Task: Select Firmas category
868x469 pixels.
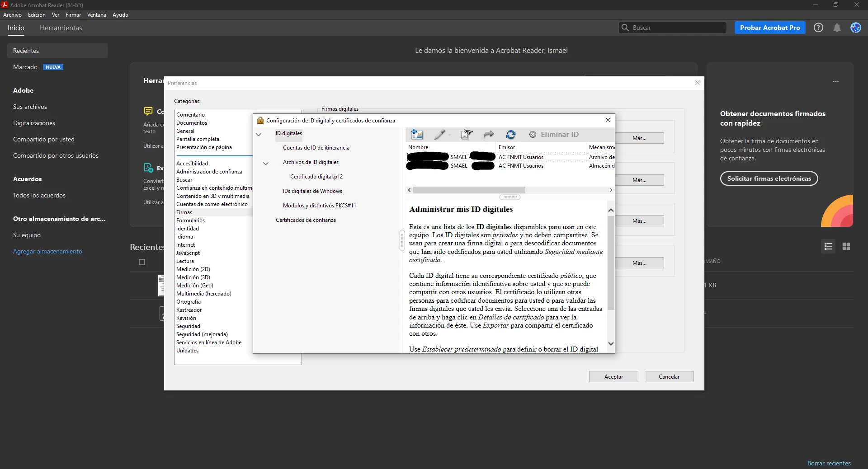Action: 184,212
